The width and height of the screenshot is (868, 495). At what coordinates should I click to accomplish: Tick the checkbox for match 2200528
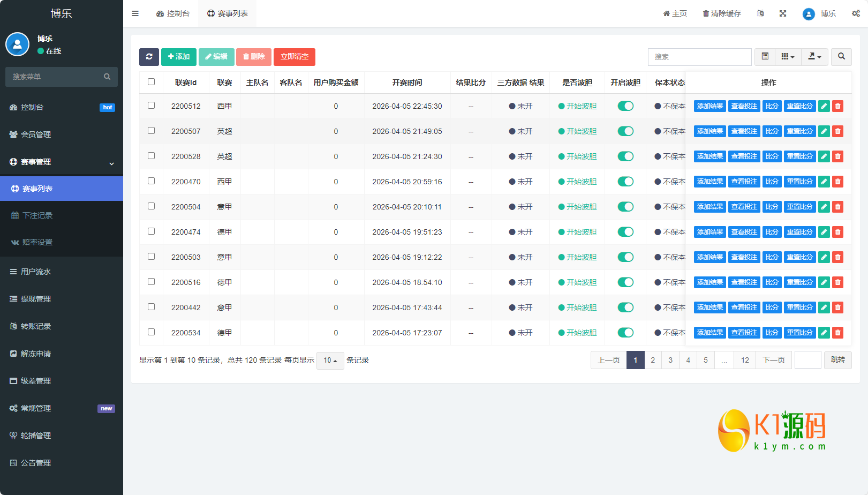coord(152,156)
